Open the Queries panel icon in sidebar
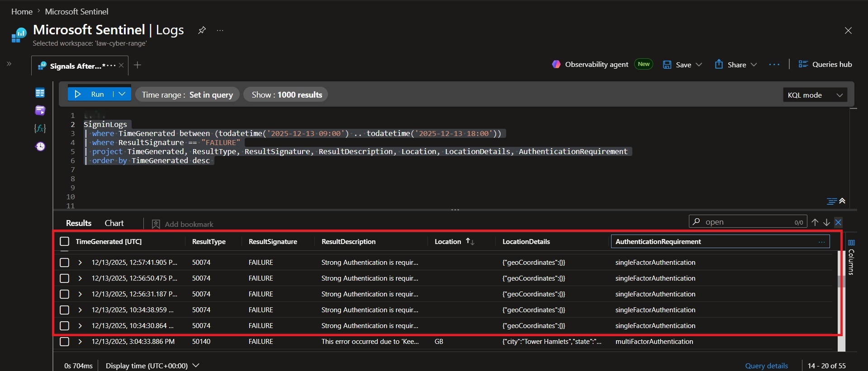Image resolution: width=868 pixels, height=371 pixels. point(40,111)
